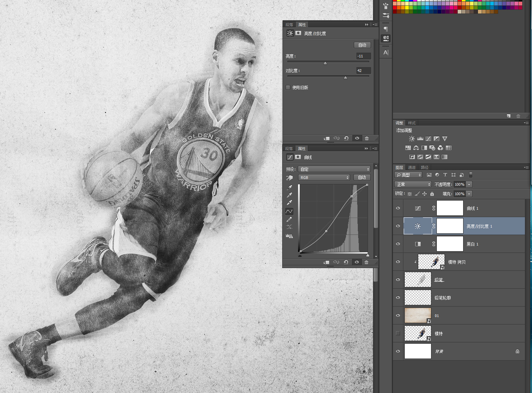Viewport: 532px width, 393px height.
Task: Add a Color Balance adjustment from 调整 panel
Action: tap(416, 148)
